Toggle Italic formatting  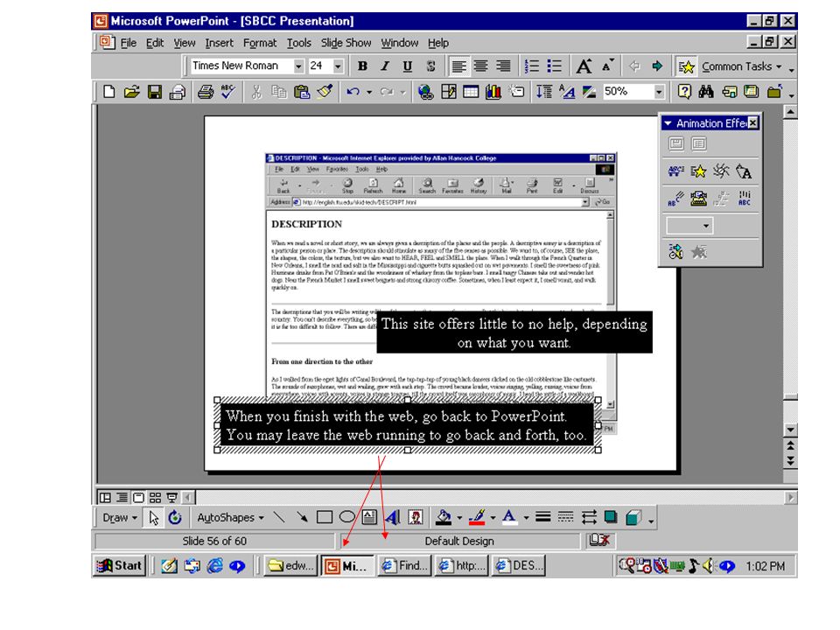pyautogui.click(x=385, y=66)
